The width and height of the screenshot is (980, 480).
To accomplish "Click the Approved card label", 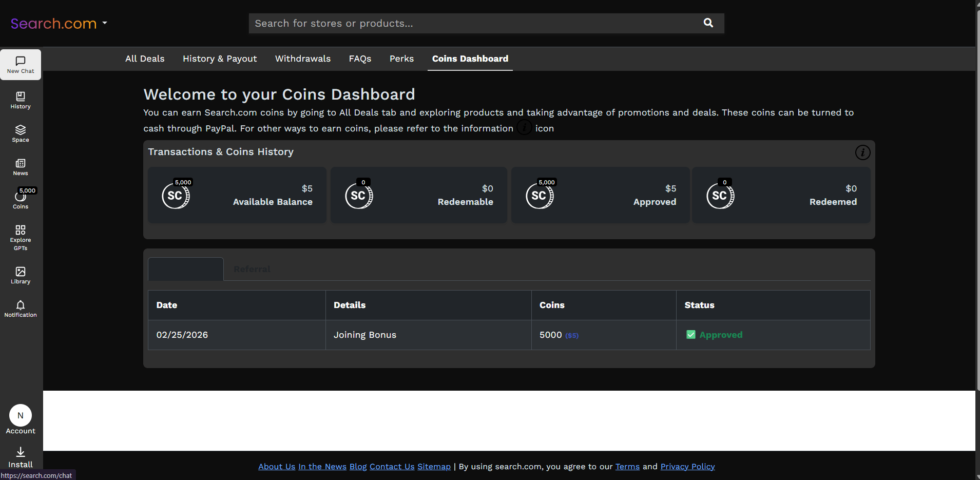I will click(x=655, y=202).
